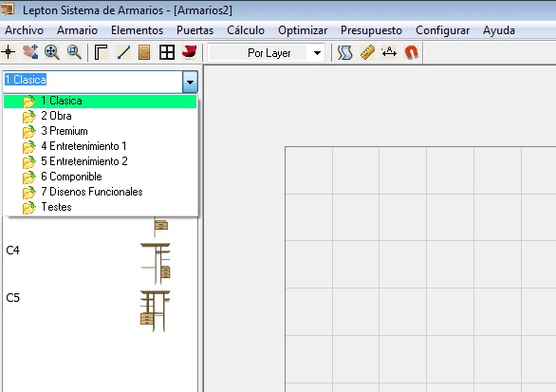Select the blue line drawing tool
This screenshot has width=556, height=392.
pos(123,52)
